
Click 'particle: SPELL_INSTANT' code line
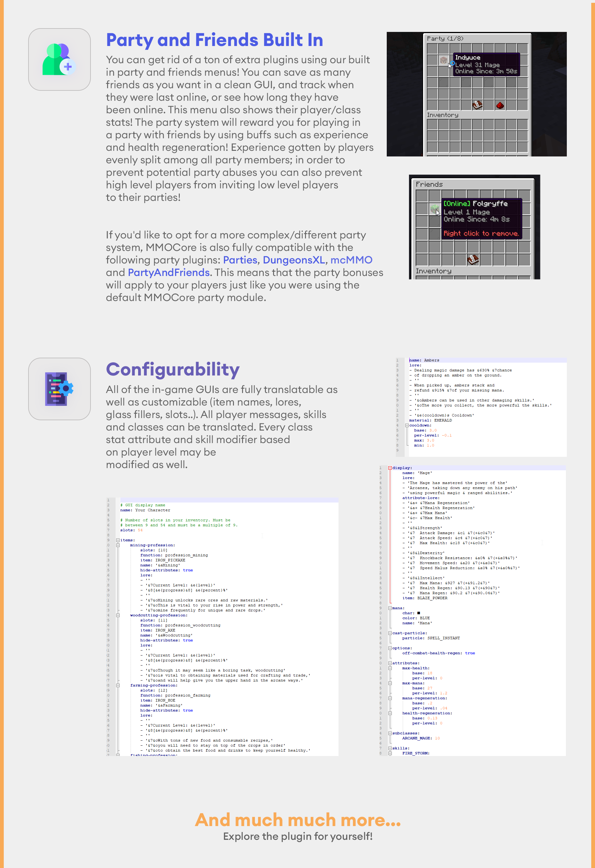(431, 638)
